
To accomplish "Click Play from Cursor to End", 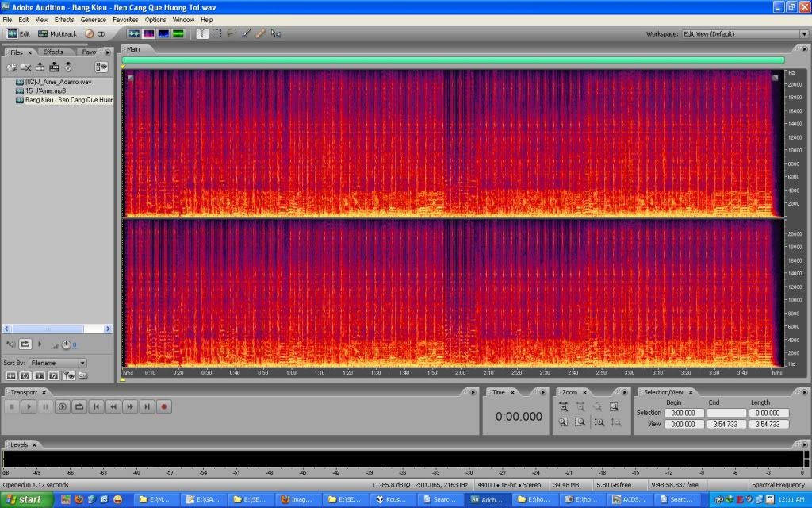I will tap(62, 407).
